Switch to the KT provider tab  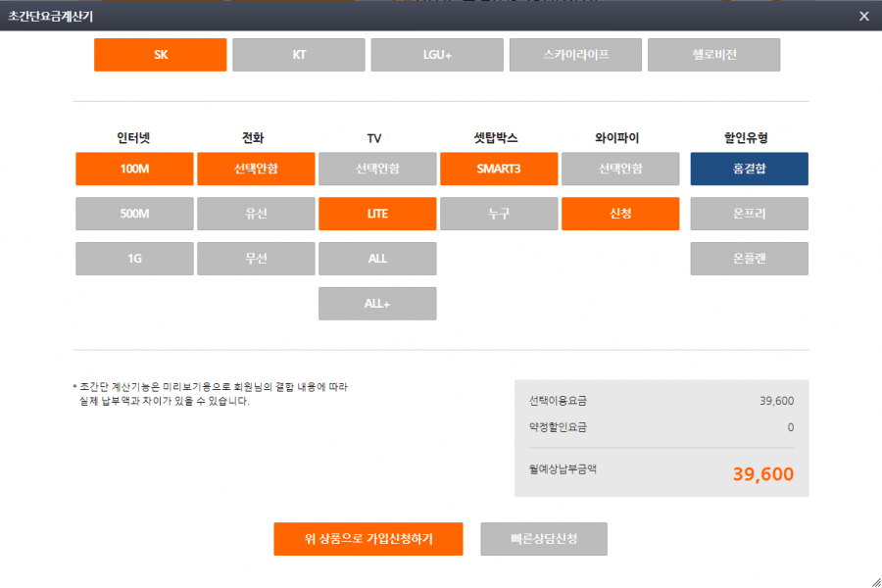(x=299, y=55)
